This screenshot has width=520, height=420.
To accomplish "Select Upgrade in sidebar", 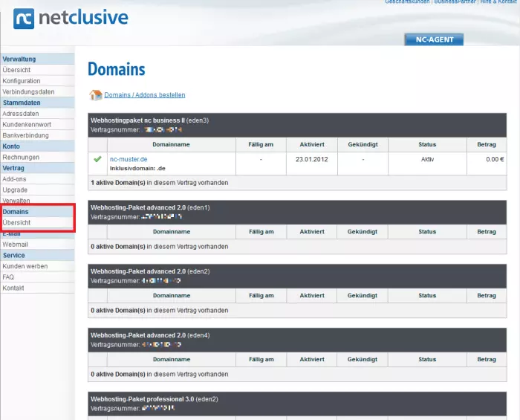I will click(15, 190).
